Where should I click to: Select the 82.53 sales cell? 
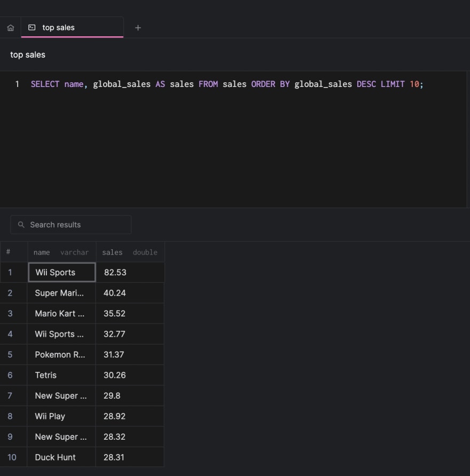point(130,272)
